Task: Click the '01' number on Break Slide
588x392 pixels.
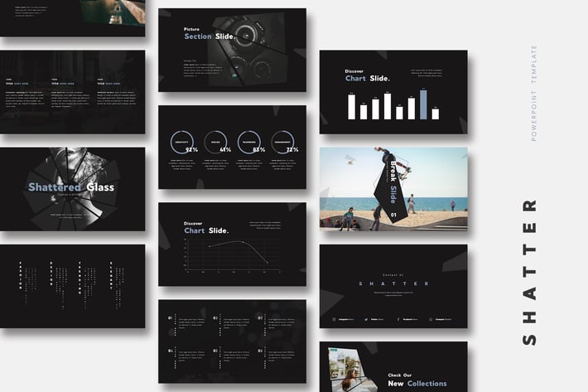Action: pos(393,215)
